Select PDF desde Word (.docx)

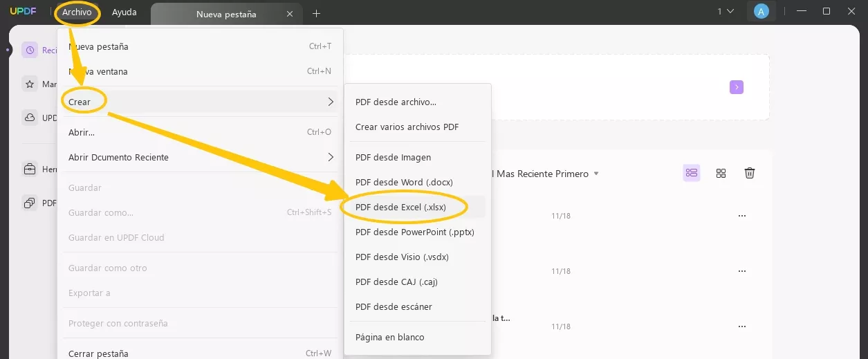pos(417,182)
